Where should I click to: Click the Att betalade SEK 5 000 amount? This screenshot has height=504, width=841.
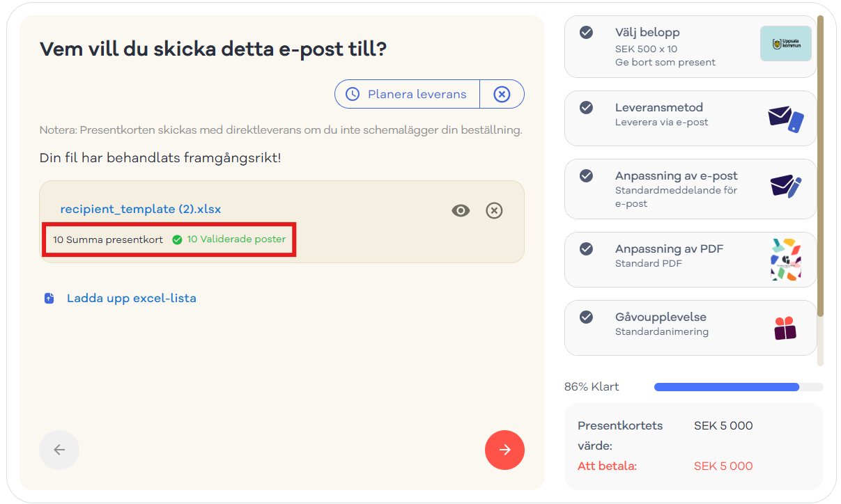coord(723,466)
